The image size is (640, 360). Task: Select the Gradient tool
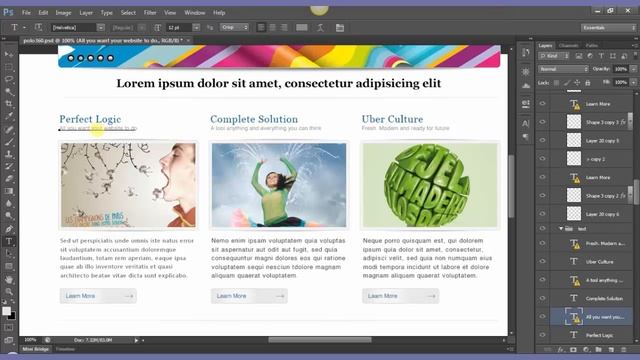[x=9, y=191]
